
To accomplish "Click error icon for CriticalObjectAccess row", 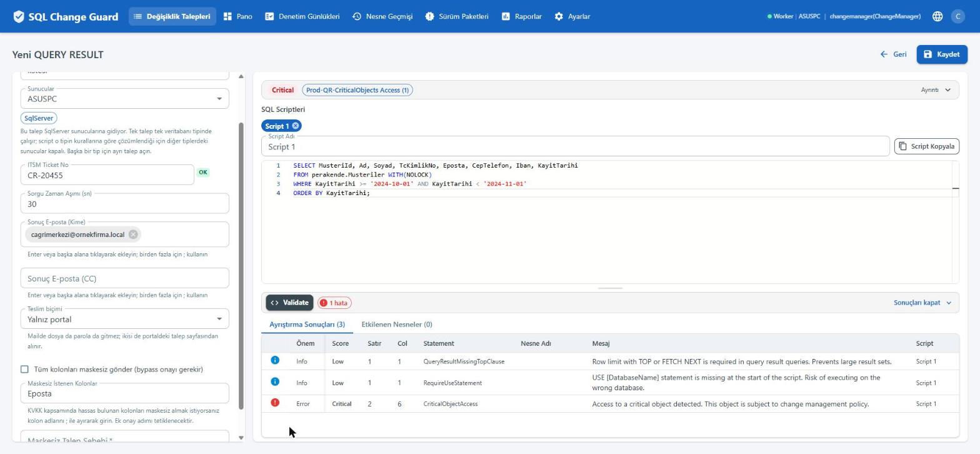I will click(275, 403).
